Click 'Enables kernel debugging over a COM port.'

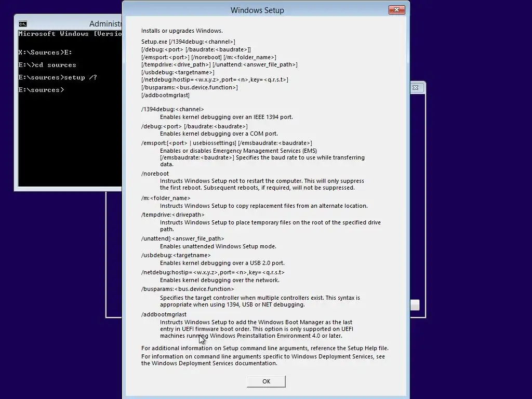219,134
